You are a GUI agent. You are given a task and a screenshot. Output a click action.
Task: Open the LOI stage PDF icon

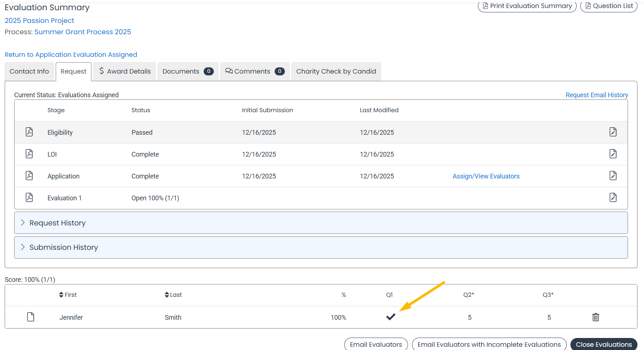click(x=29, y=154)
